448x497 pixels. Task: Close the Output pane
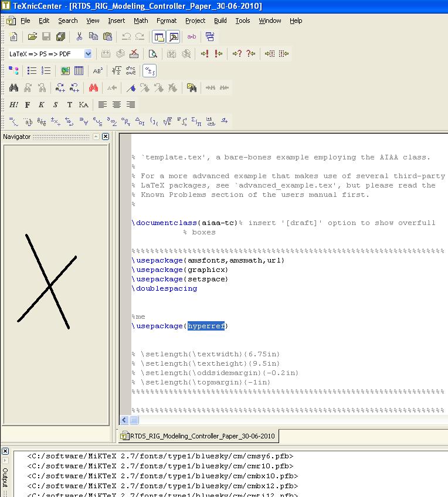5,451
